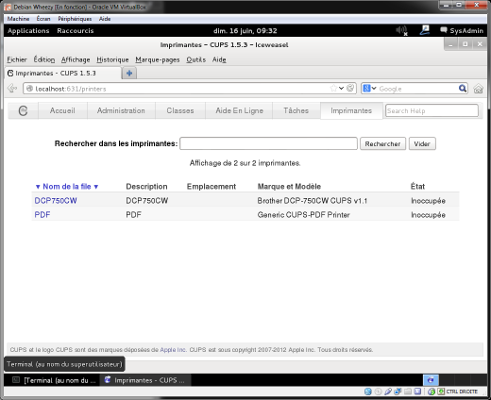The width and height of the screenshot is (491, 400).
Task: Open the address bar history dropdown arrow
Action: [341, 88]
